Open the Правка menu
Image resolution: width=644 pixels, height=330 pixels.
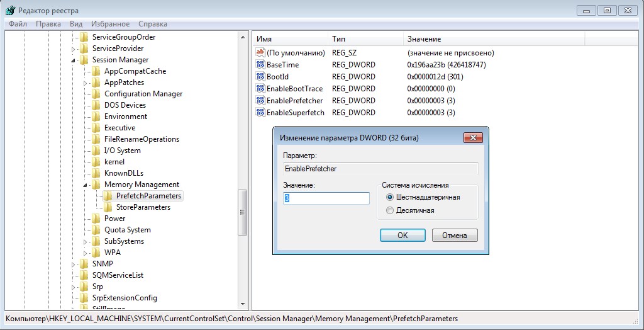pyautogui.click(x=48, y=24)
